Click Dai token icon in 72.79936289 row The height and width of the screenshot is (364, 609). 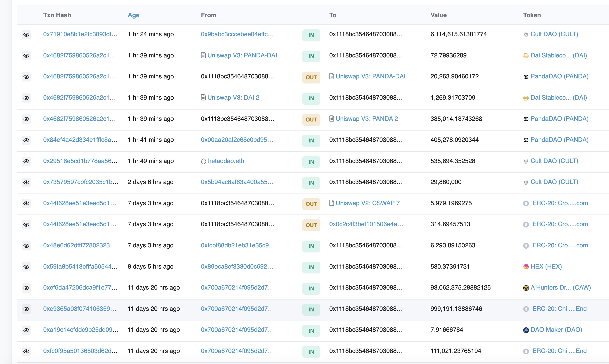coord(526,56)
